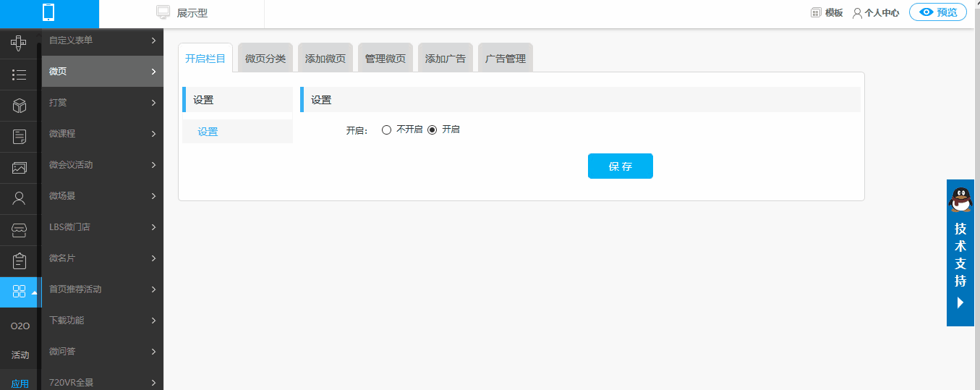980x390 pixels.
Task: Expand the 技术支持 arrow
Action: 960,302
